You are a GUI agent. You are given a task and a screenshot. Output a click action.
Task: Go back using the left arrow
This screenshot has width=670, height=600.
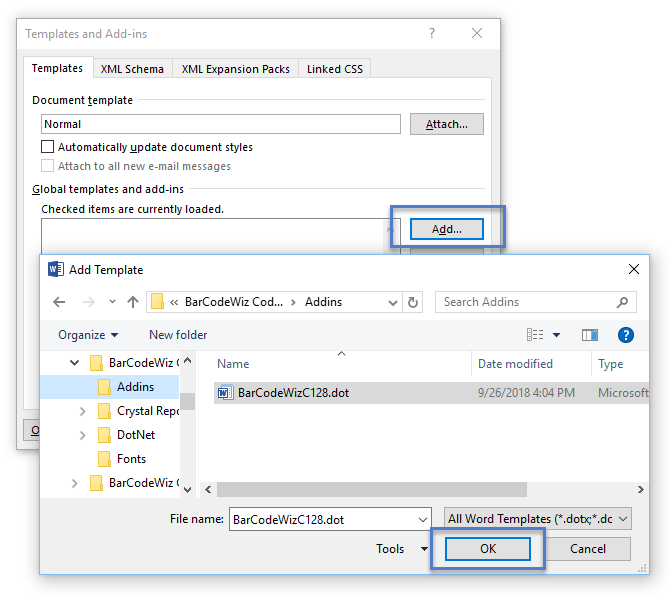(59, 302)
